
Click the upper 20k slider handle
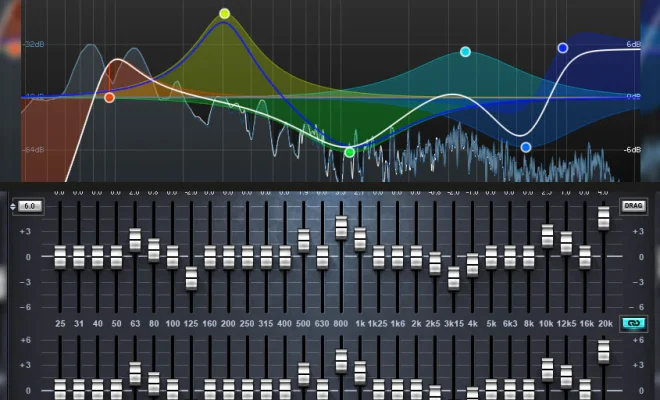coord(604,218)
